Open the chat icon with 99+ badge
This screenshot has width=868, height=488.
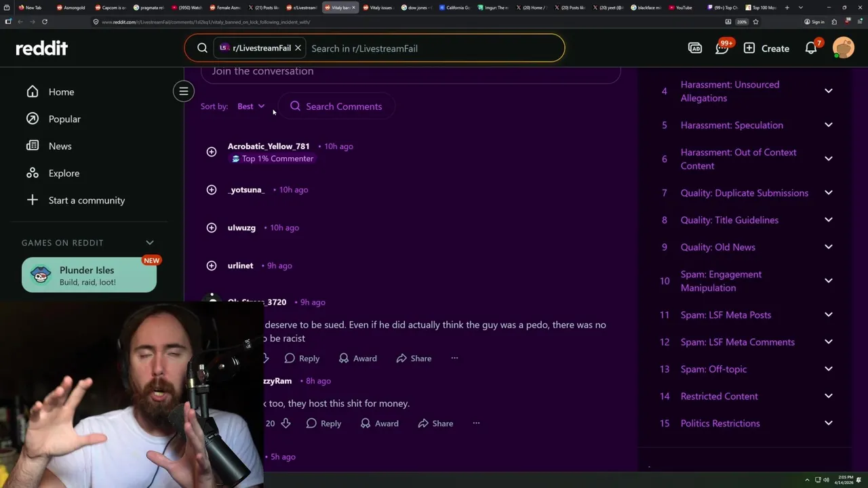tap(723, 47)
